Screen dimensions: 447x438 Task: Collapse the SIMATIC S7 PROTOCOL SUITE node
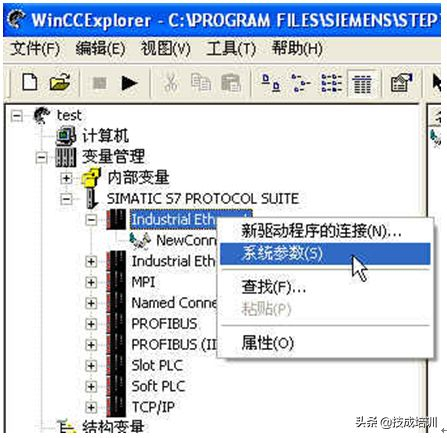pos(66,199)
